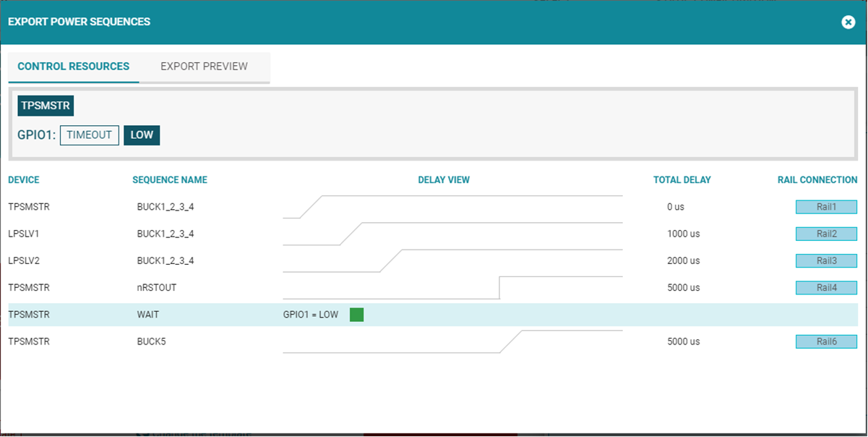The image size is (868, 437).
Task: Click the Delay View column header
Action: (444, 180)
